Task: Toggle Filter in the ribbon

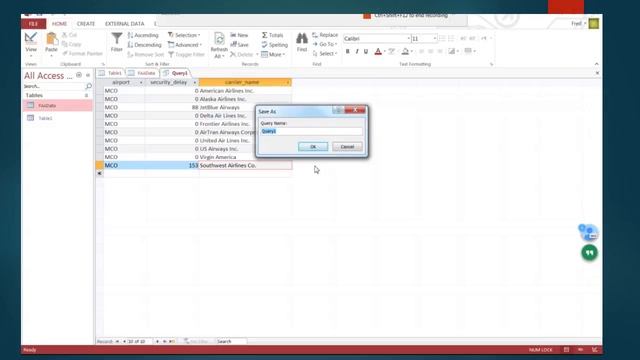Action: tap(187, 54)
